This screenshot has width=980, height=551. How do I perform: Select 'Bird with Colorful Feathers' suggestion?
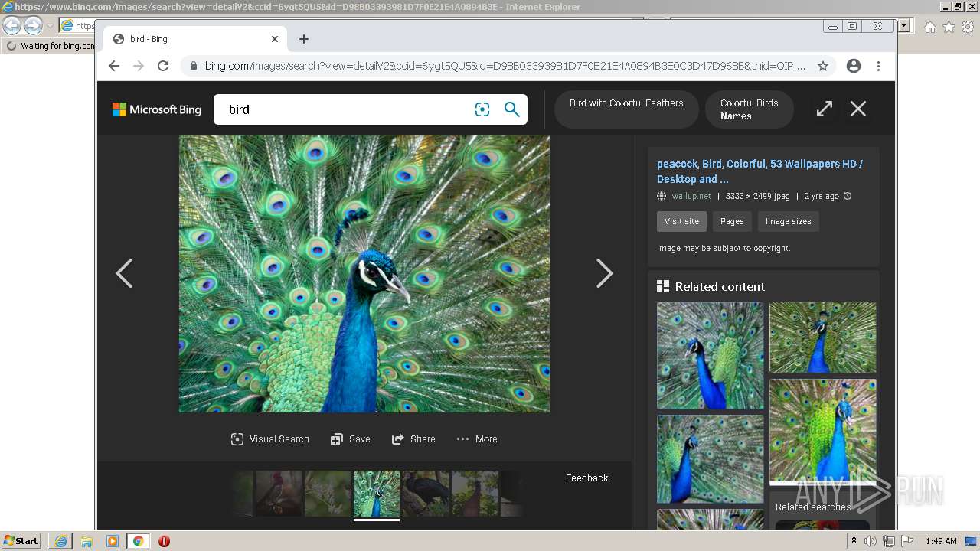click(626, 109)
